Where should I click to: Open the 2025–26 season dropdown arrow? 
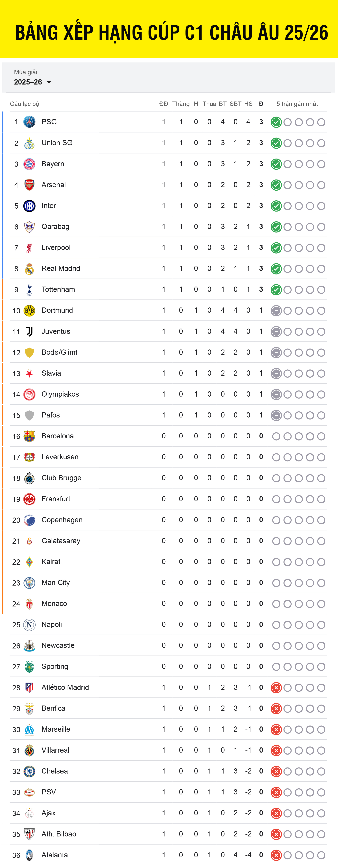pyautogui.click(x=49, y=82)
